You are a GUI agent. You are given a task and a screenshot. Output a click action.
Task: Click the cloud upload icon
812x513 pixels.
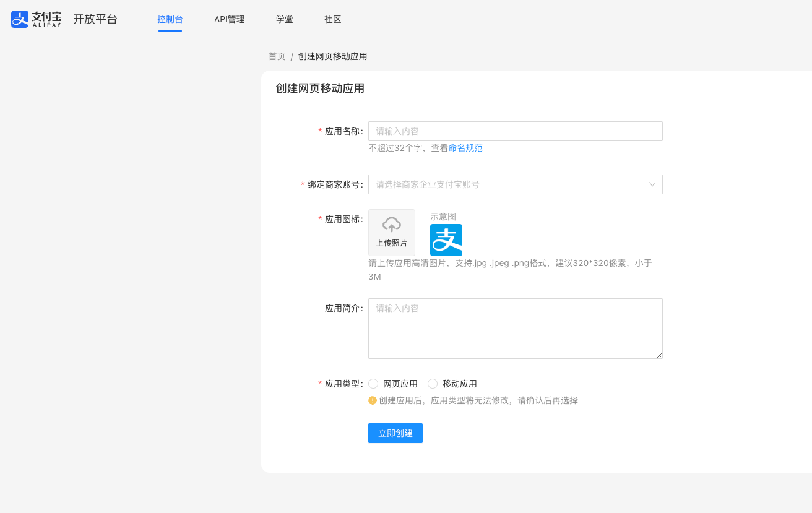tap(392, 224)
